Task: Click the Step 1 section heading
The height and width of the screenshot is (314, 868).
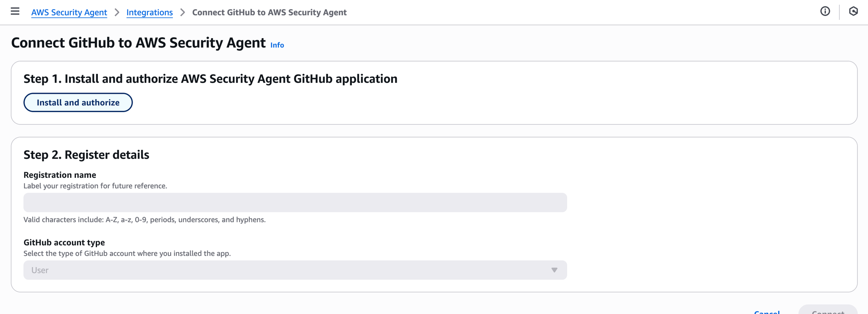Action: click(210, 79)
